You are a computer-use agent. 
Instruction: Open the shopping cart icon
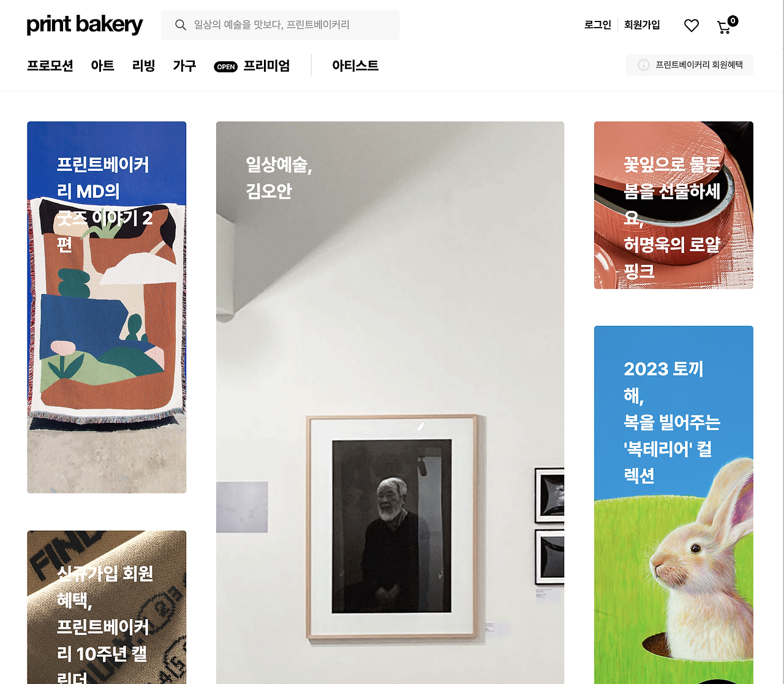724,27
